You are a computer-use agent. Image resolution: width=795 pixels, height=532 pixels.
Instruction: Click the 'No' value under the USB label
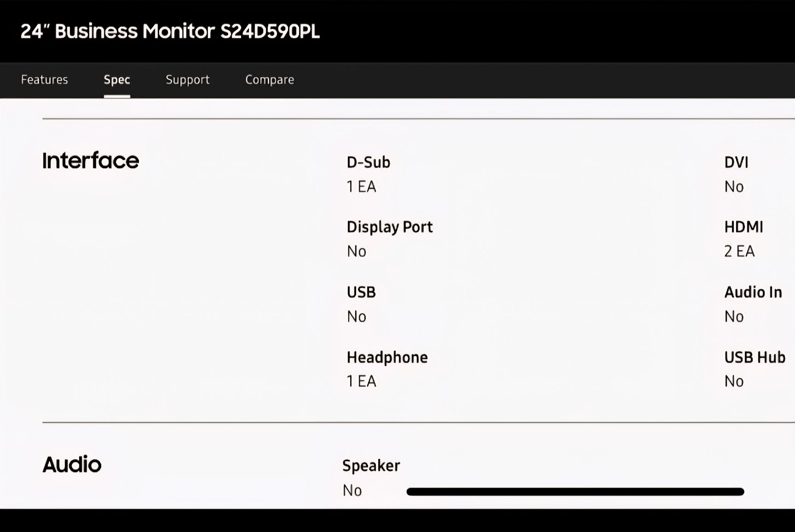[357, 317]
